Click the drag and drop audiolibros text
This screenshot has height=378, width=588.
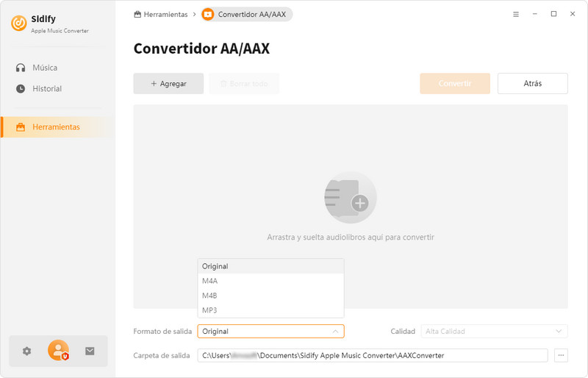click(351, 238)
